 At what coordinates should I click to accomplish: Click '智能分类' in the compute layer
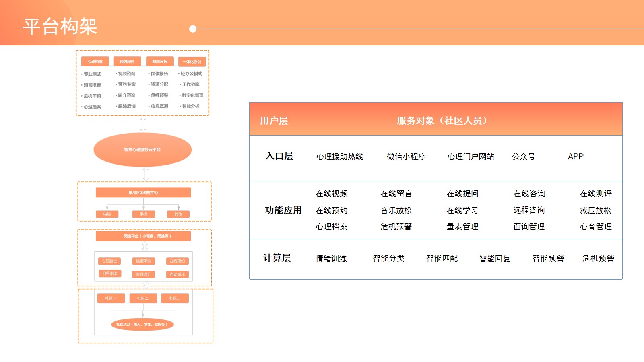(x=389, y=258)
